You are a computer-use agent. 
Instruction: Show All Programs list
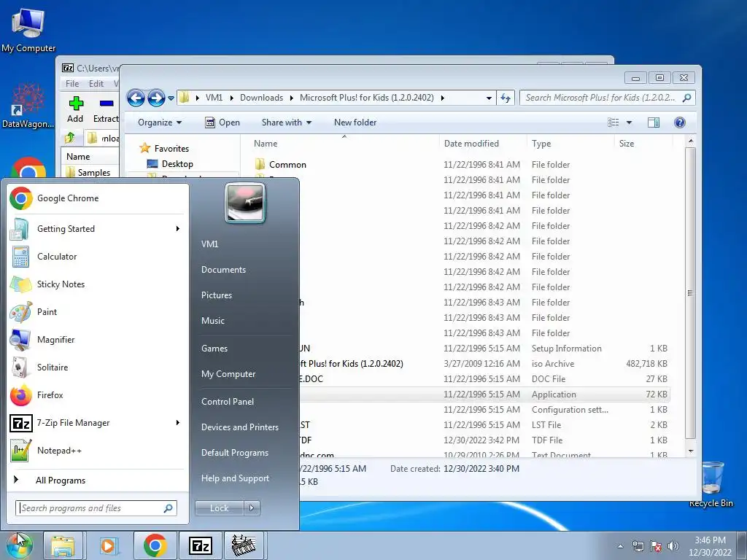tap(61, 481)
